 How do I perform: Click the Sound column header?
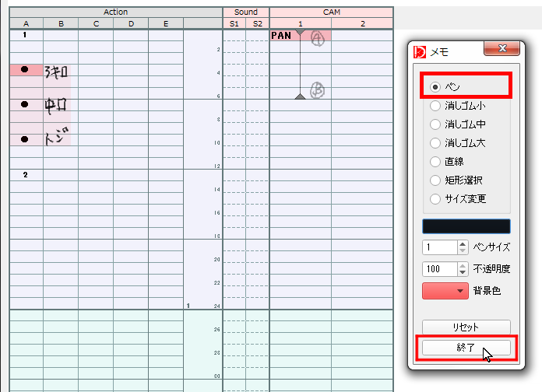[x=246, y=12]
